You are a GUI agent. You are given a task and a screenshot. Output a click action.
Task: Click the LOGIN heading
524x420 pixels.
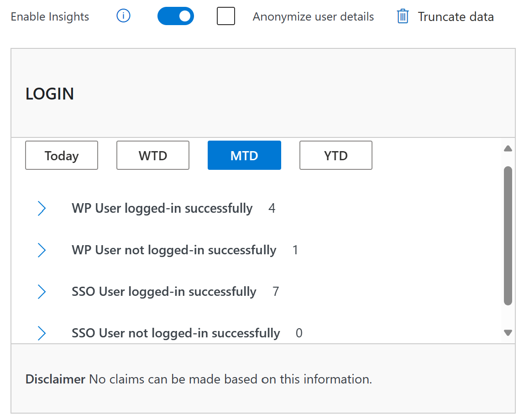[x=50, y=94]
